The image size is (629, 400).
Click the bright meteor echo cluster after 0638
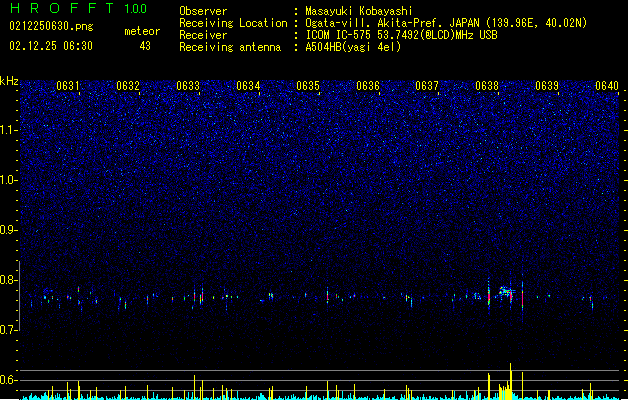(x=505, y=292)
